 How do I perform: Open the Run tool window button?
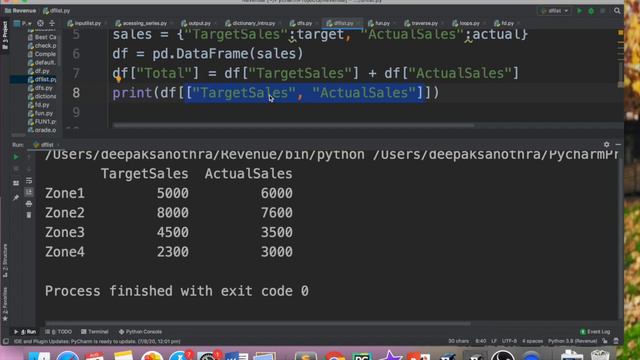pyautogui.click(x=25, y=332)
